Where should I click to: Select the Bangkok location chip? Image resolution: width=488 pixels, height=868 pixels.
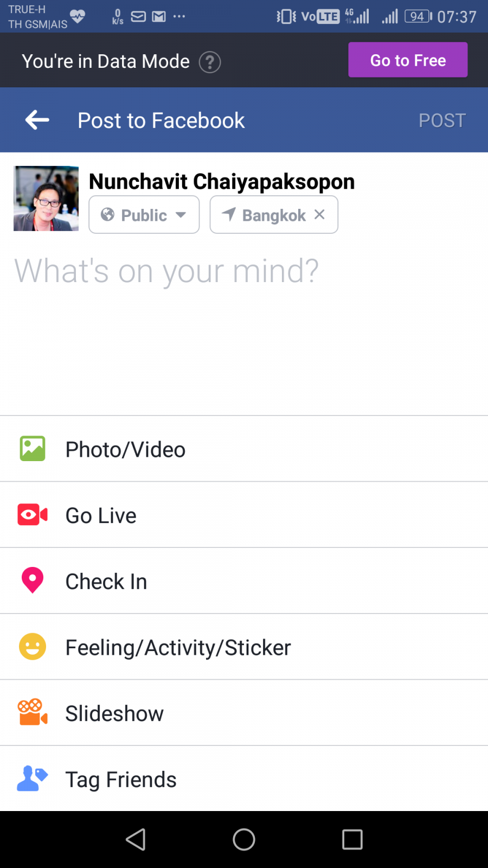266,215
